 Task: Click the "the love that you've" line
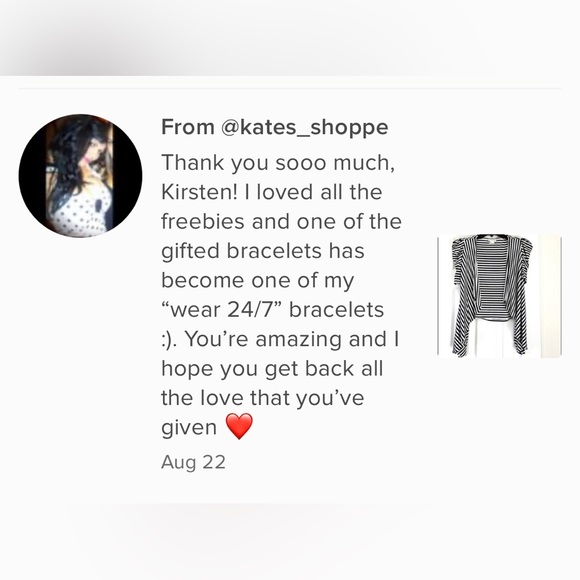click(x=263, y=398)
